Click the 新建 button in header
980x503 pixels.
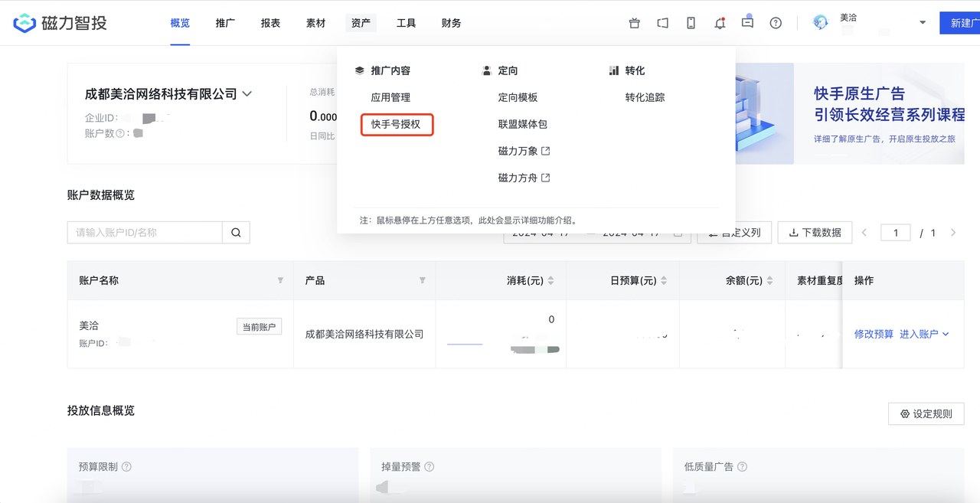point(960,23)
